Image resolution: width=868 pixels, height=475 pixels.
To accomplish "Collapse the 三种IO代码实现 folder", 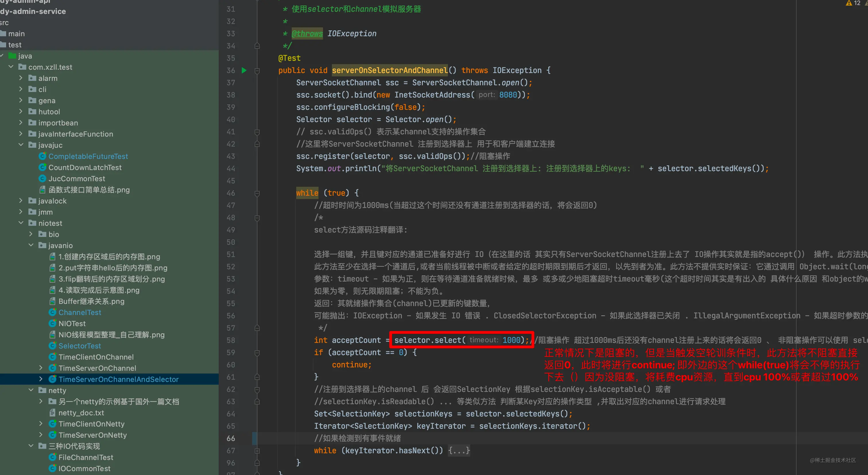I will (x=31, y=446).
